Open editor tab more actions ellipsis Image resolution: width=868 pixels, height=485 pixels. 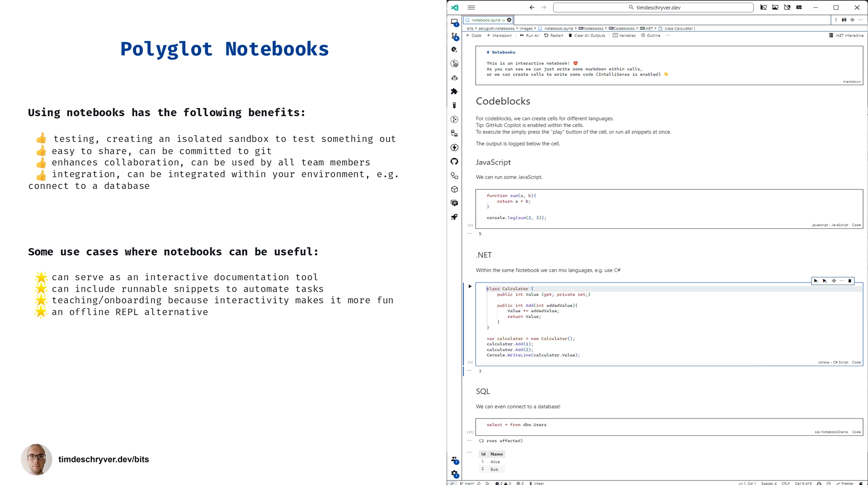pos(860,20)
